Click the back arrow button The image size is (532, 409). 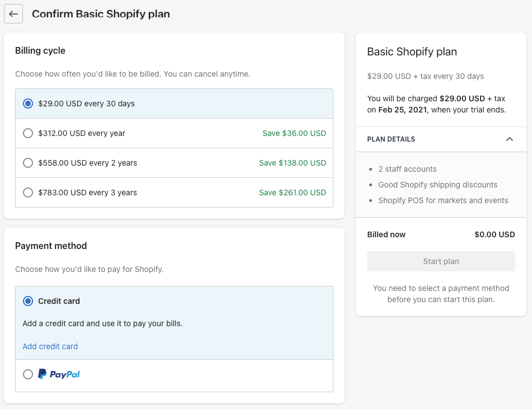pyautogui.click(x=13, y=14)
